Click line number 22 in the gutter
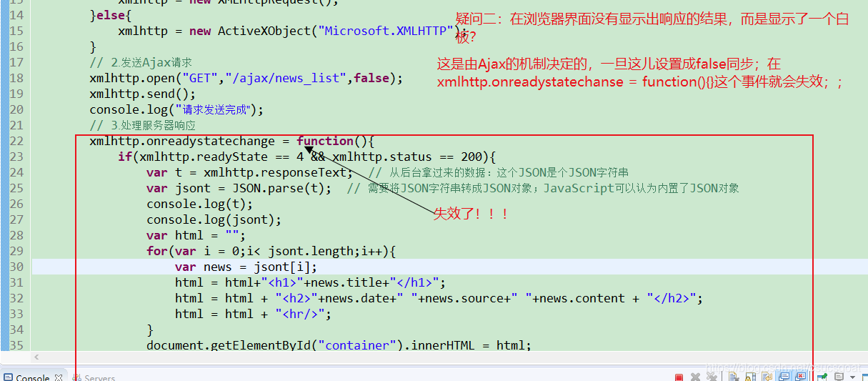The image size is (868, 381). [16, 141]
